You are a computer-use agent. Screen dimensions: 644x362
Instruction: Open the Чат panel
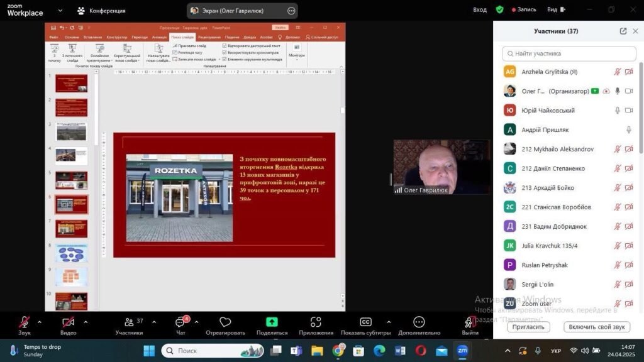click(x=180, y=323)
